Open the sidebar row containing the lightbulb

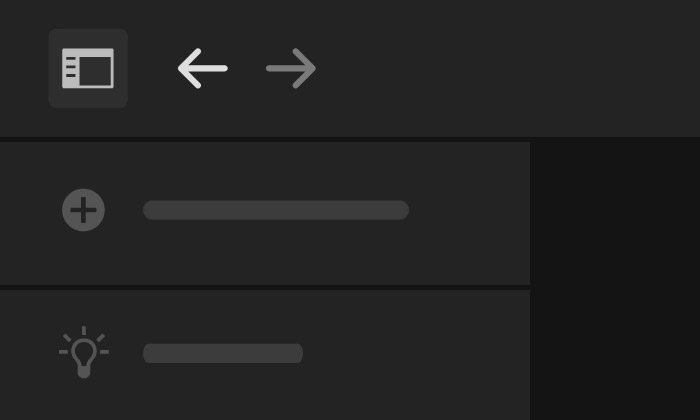click(265, 355)
